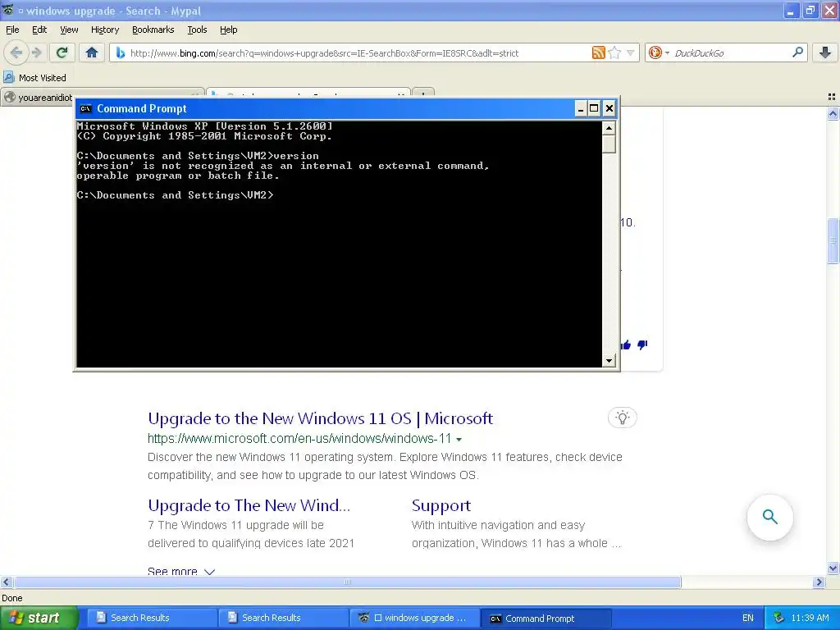This screenshot has height=630, width=840.
Task: Click the thumbs up feedback icon
Action: [626, 345]
